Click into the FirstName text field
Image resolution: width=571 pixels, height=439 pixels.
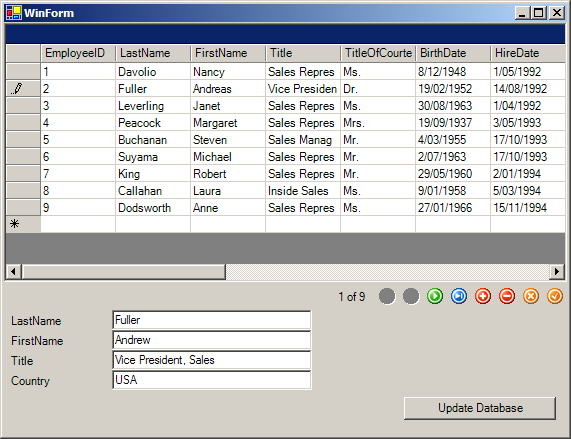212,340
